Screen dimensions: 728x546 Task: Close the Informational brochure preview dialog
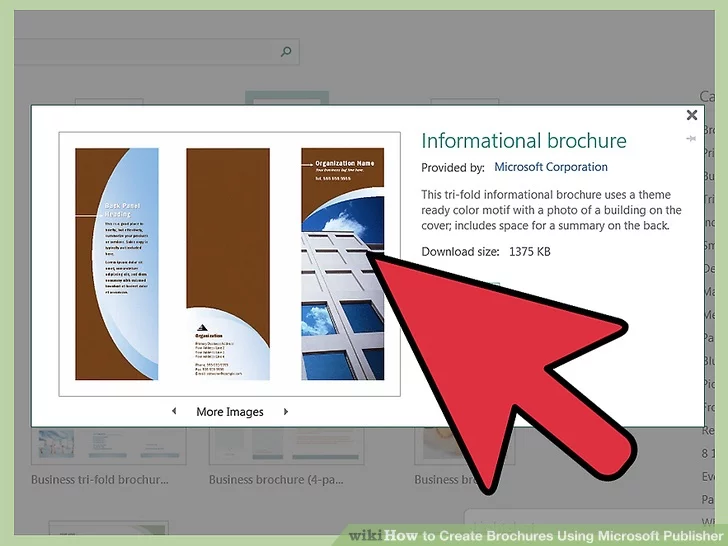tap(691, 115)
